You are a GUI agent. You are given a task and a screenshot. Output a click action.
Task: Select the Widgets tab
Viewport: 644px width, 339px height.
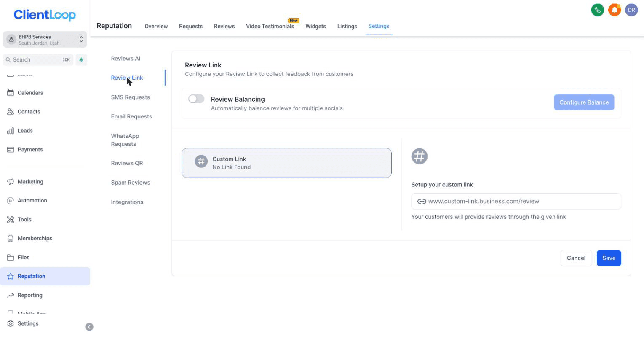[x=316, y=26]
